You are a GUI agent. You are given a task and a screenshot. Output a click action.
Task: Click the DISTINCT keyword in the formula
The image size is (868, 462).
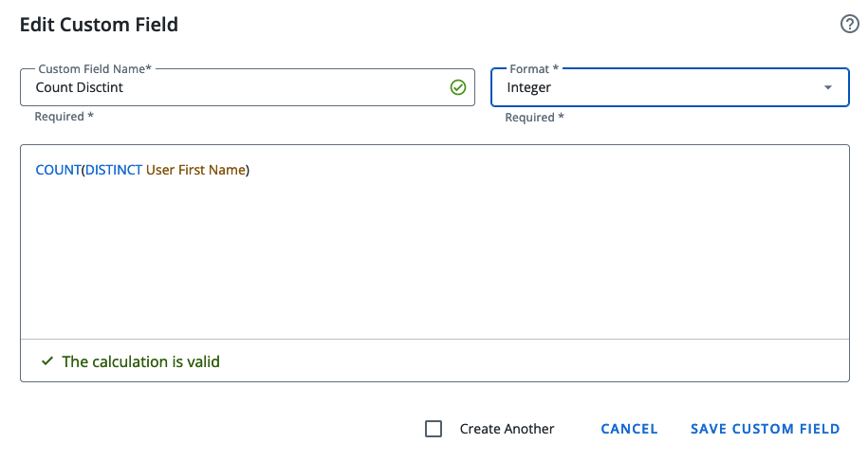[x=114, y=170]
